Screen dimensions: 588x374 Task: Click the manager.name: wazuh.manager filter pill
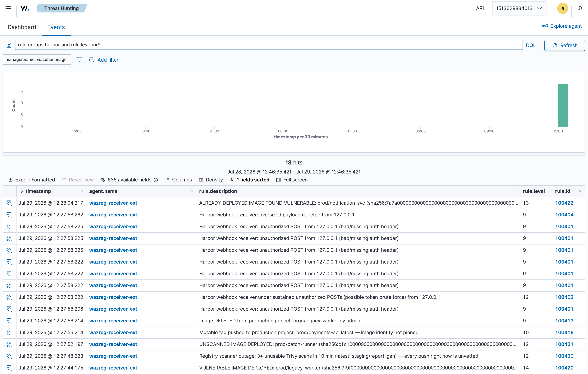37,60
